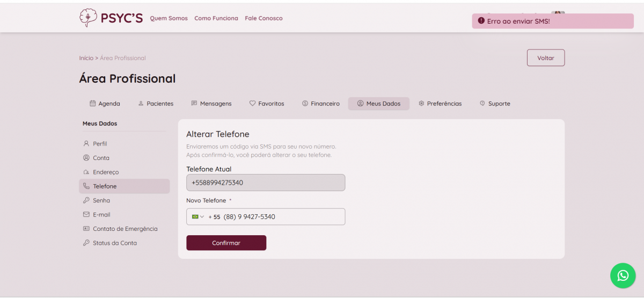Click the envelope icon beside E-mail
Viewport: 644px width, 298px height.
(86, 214)
